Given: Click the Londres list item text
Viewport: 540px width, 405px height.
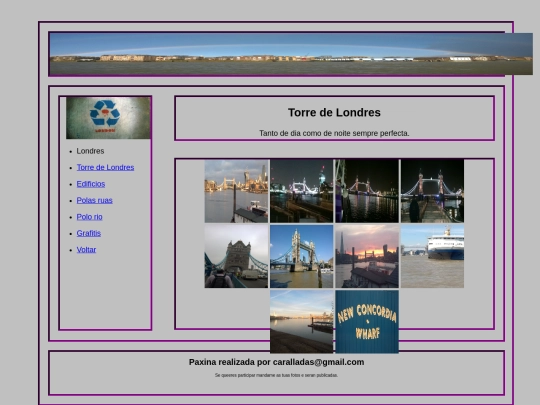Looking at the screenshot, I should [x=90, y=151].
